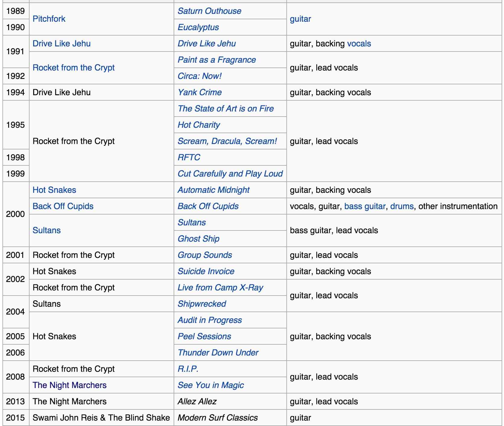Select the Allez Allez album title

197,402
